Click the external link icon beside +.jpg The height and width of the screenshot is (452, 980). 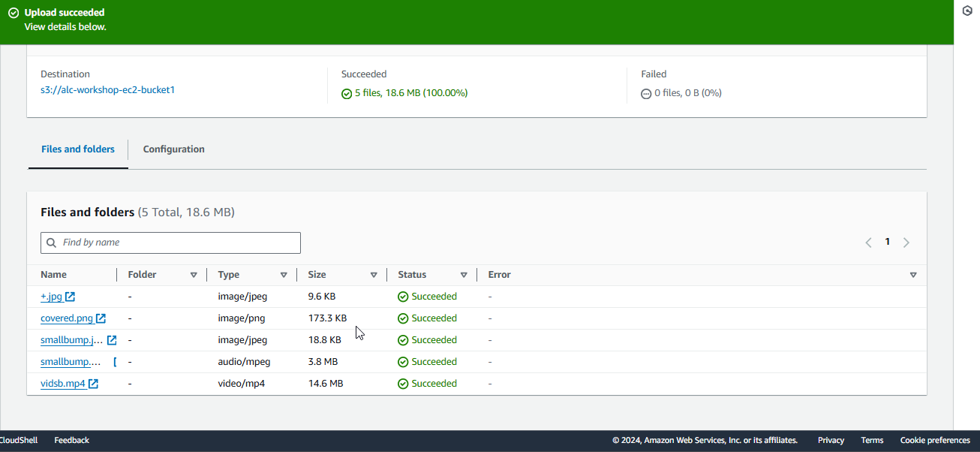pyautogui.click(x=70, y=297)
